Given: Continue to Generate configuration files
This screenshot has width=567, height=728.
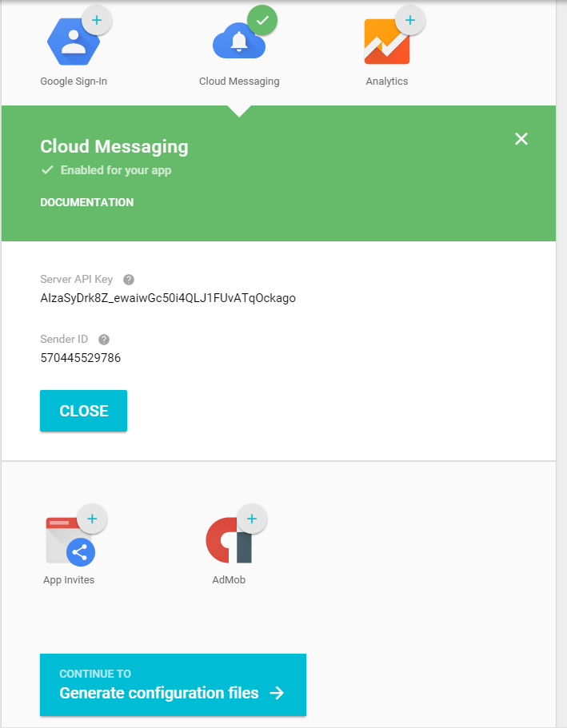Looking at the screenshot, I should coord(173,685).
